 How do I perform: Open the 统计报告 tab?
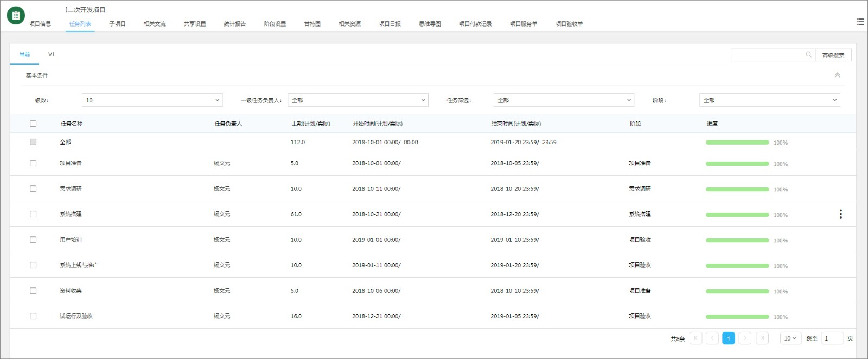click(x=235, y=24)
